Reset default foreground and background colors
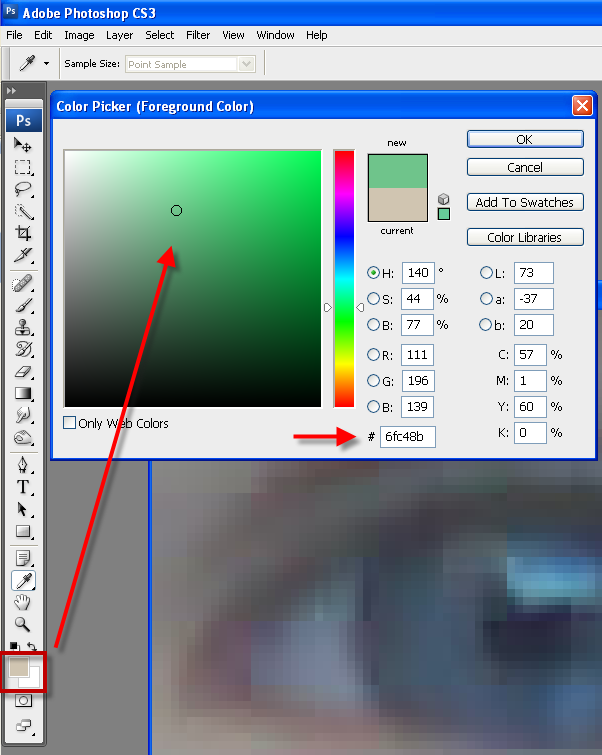 coord(14,646)
